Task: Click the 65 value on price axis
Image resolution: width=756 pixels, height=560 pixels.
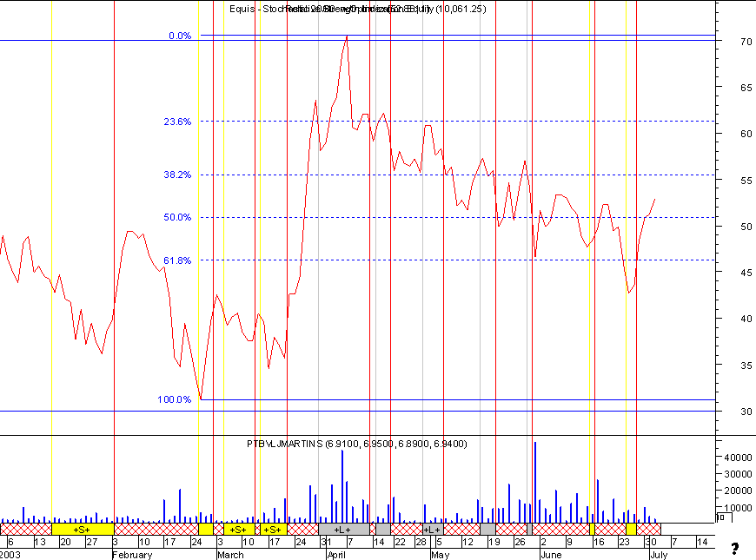Action: point(746,88)
